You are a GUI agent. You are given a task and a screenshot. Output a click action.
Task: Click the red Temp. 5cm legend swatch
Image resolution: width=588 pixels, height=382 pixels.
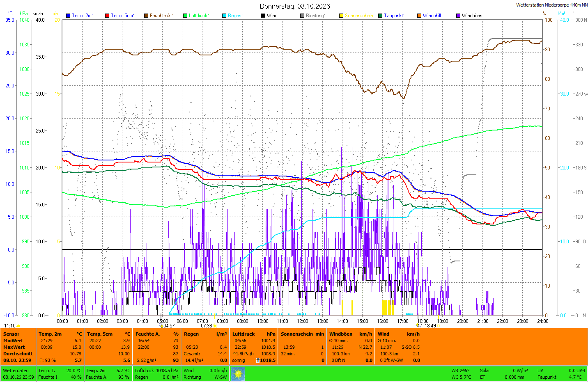click(x=107, y=16)
